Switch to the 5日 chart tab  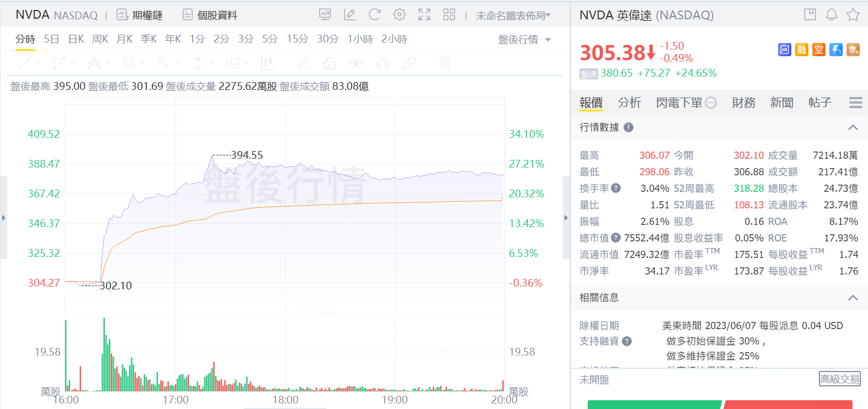51,39
